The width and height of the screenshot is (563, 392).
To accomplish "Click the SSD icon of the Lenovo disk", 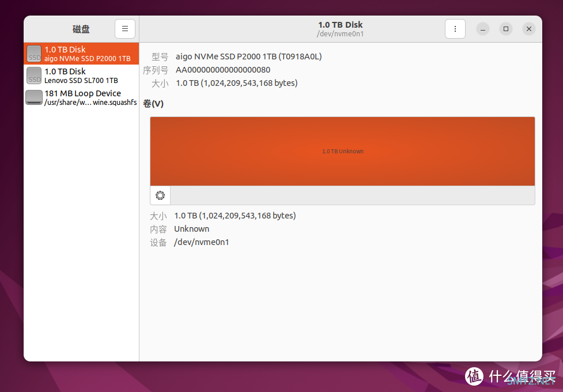I will click(34, 76).
